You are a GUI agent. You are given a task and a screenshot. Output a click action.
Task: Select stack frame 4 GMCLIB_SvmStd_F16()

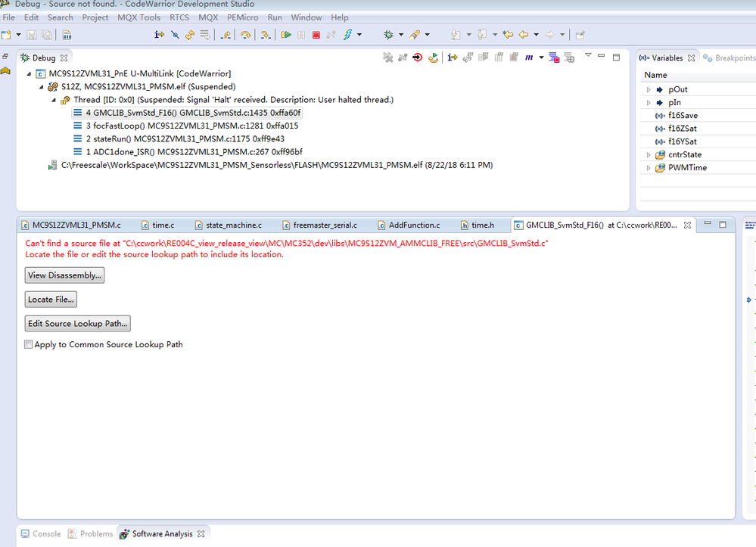click(x=187, y=113)
